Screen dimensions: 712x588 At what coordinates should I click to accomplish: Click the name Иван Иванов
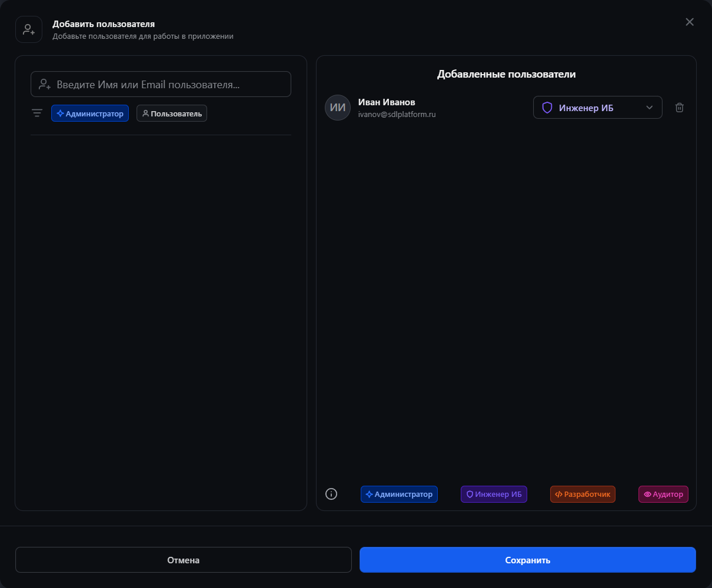[387, 102]
